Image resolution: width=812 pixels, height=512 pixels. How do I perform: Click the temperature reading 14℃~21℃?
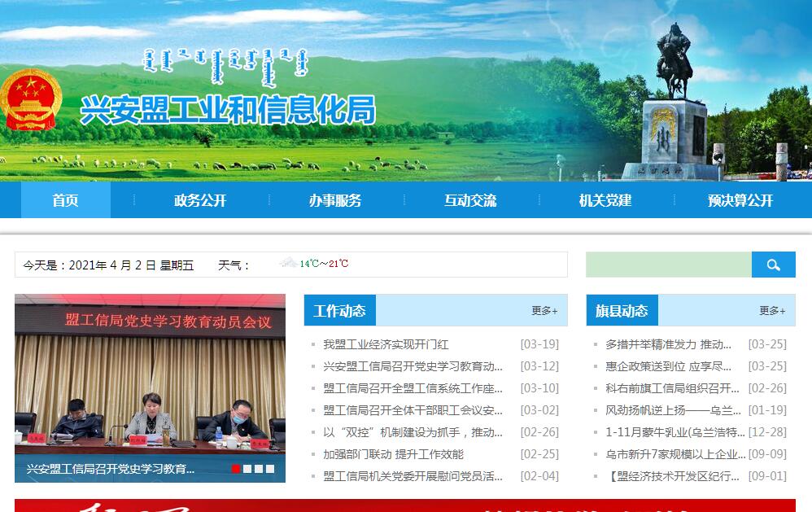(x=324, y=263)
